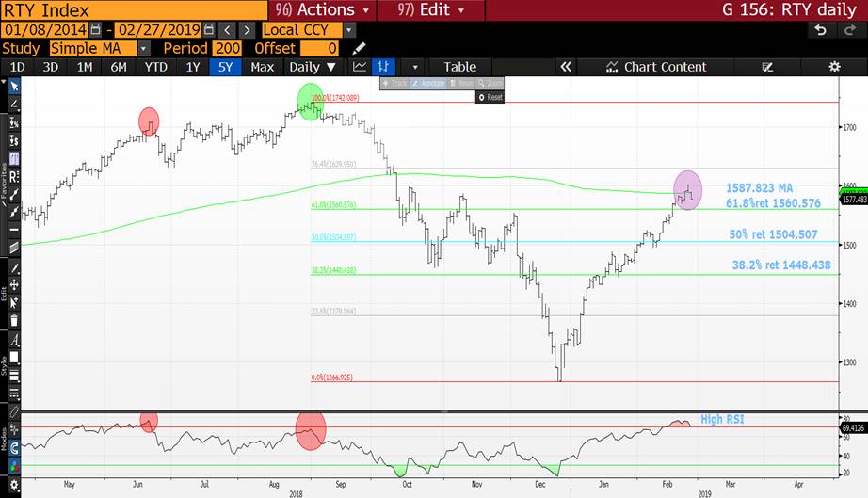Open the Actions menu

click(x=322, y=10)
